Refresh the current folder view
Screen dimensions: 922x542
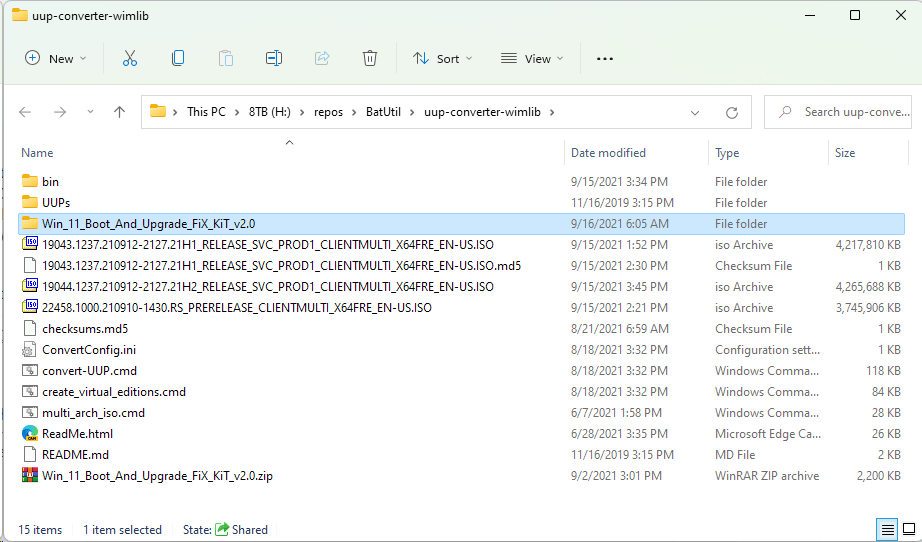pos(732,112)
